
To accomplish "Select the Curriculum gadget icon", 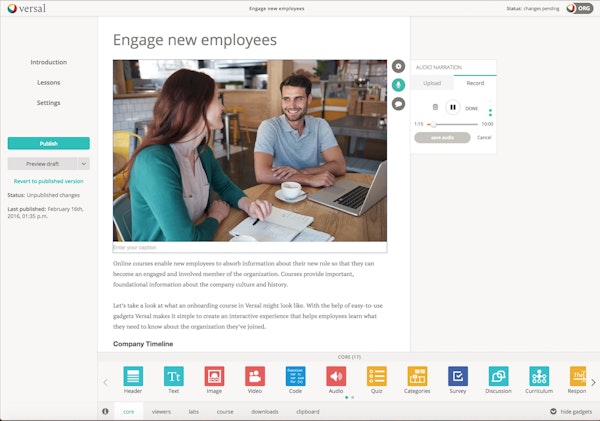I will [x=539, y=376].
